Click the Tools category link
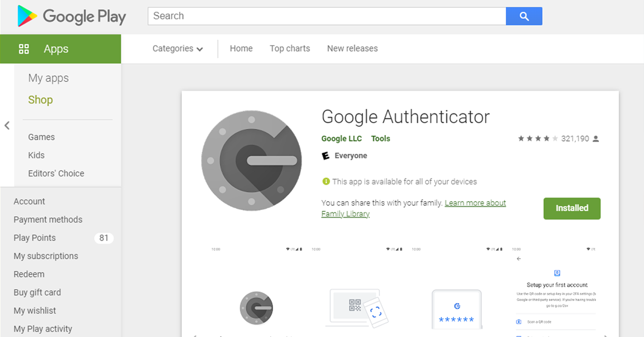 (x=380, y=138)
